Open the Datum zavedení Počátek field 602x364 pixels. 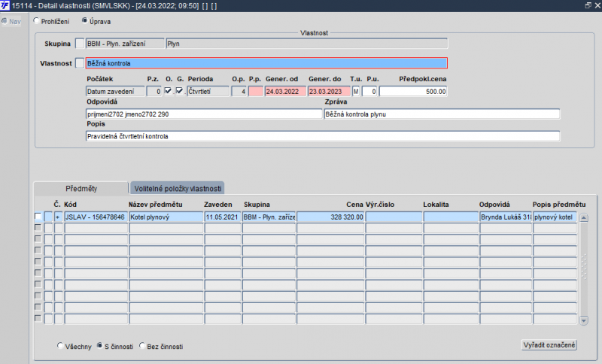(115, 91)
